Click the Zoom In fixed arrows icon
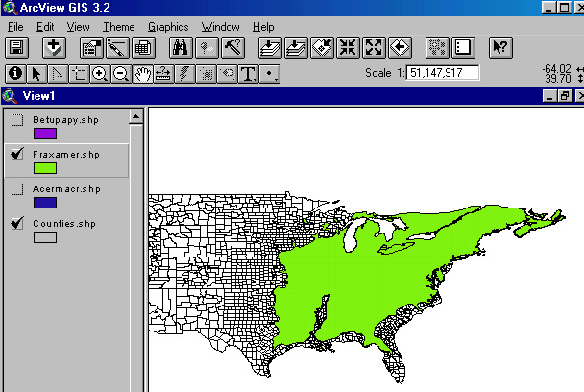 (349, 48)
